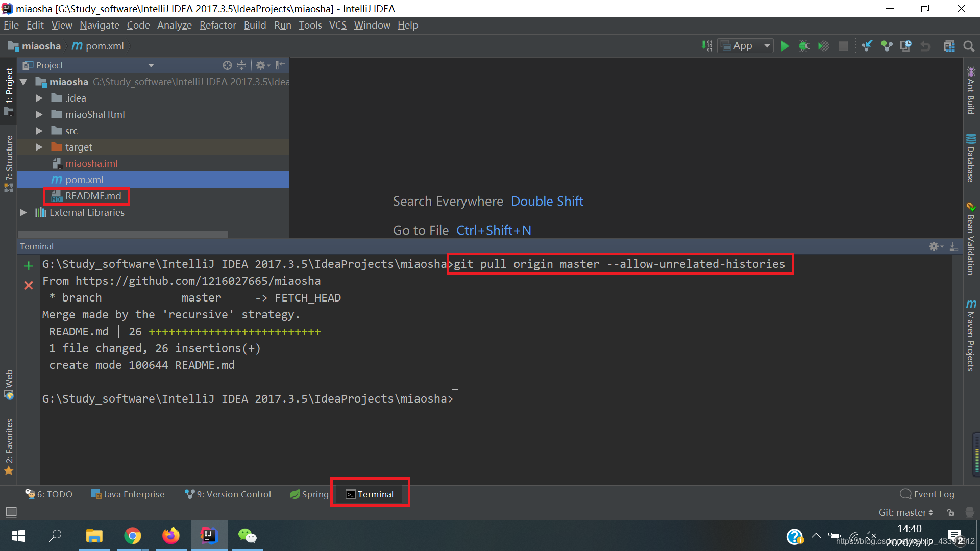This screenshot has height=551, width=980.
Task: Toggle the Web side tab
Action: 9,385
